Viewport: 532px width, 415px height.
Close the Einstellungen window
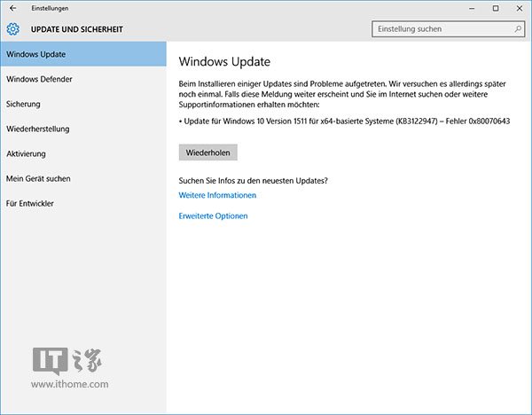(520, 8)
